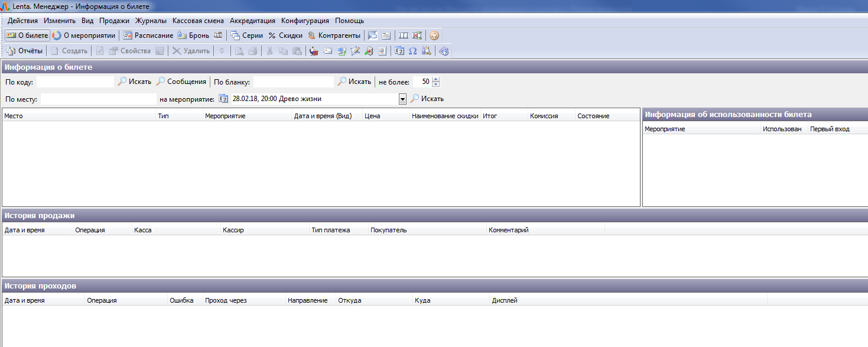Click the Цена column header in ticket table

coord(372,116)
